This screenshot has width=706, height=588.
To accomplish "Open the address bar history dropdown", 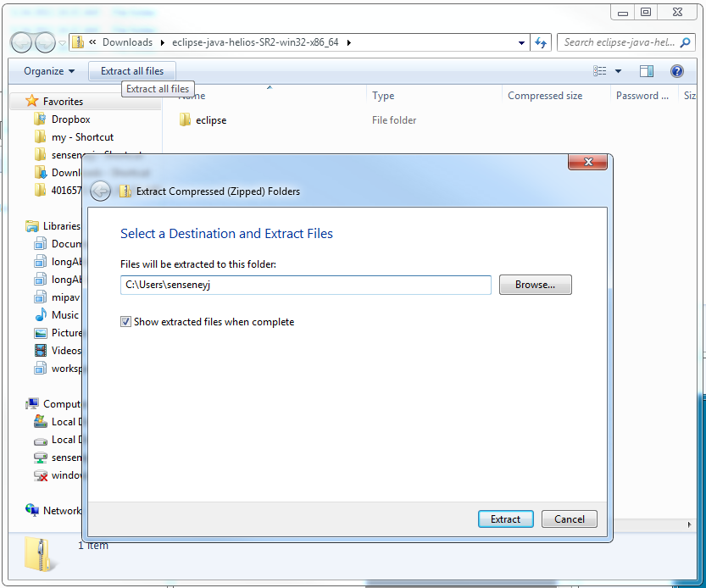I will click(x=521, y=42).
